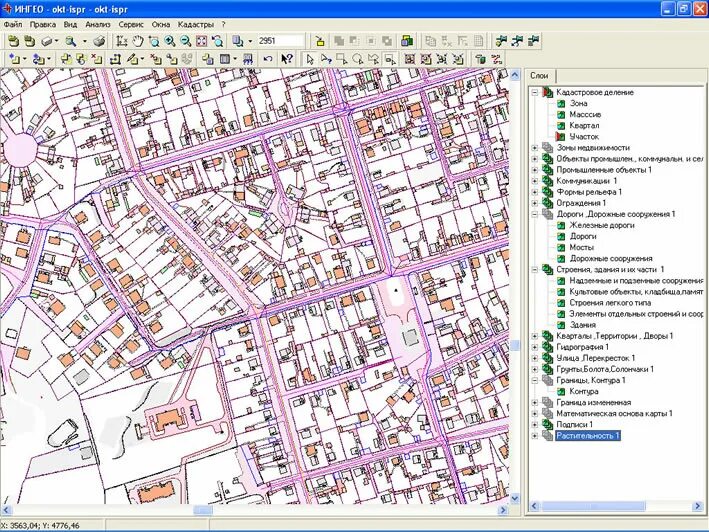
Task: Toggle visibility of Железные дороги layer
Action: point(561,225)
